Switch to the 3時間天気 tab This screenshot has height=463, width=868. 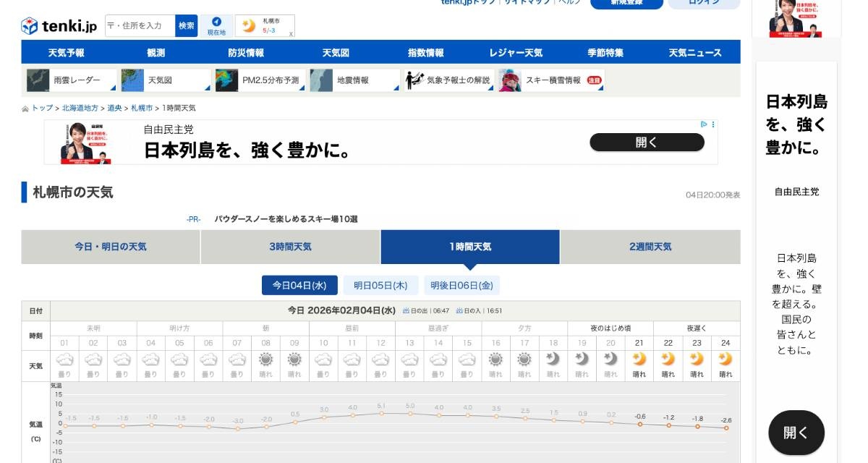coord(290,247)
